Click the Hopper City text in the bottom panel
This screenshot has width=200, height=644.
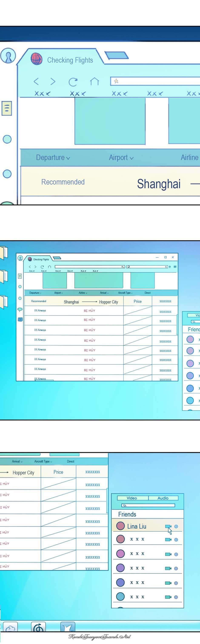coord(23,473)
